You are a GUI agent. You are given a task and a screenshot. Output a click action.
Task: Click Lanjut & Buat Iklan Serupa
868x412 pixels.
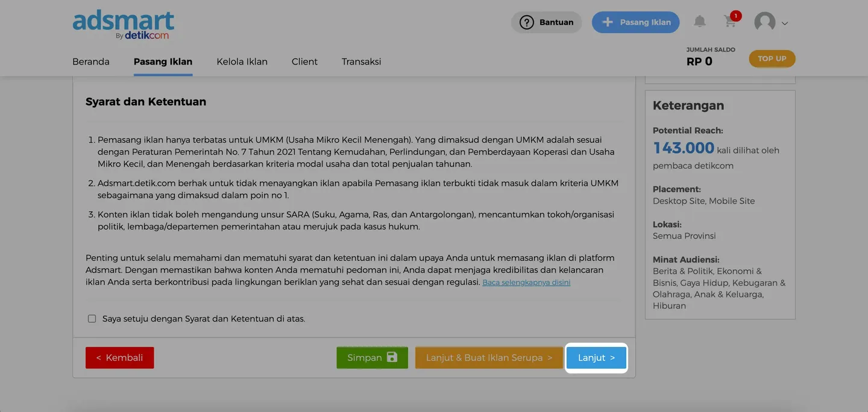pos(489,358)
